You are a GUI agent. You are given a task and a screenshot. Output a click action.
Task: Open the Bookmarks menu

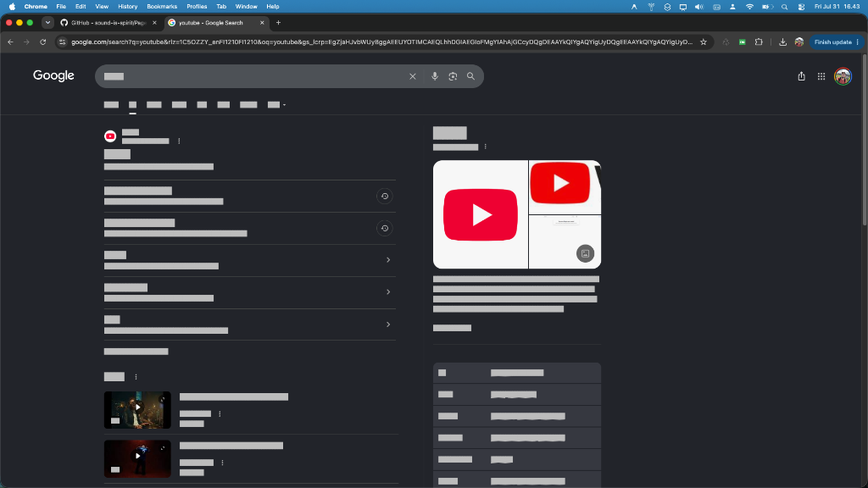tap(162, 7)
